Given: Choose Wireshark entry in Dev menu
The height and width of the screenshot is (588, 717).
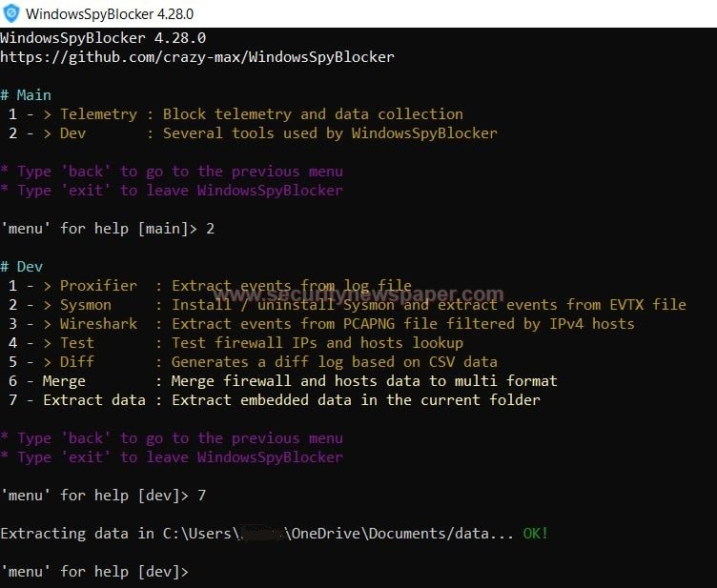Looking at the screenshot, I should [x=98, y=324].
